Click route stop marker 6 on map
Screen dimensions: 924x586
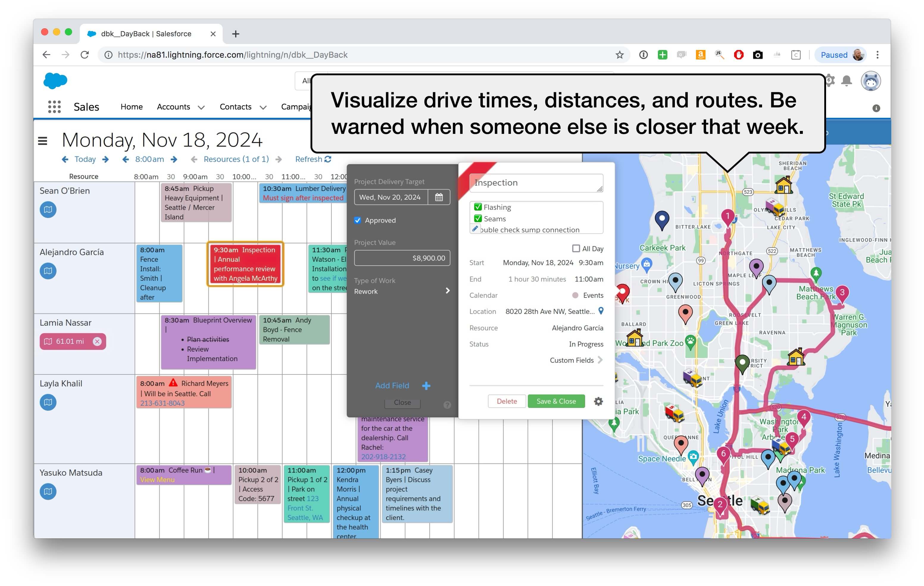click(723, 455)
